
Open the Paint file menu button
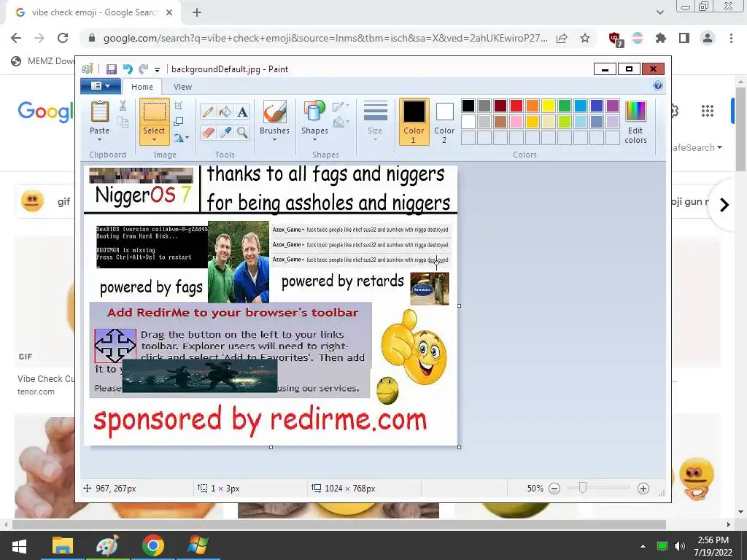[x=101, y=86]
